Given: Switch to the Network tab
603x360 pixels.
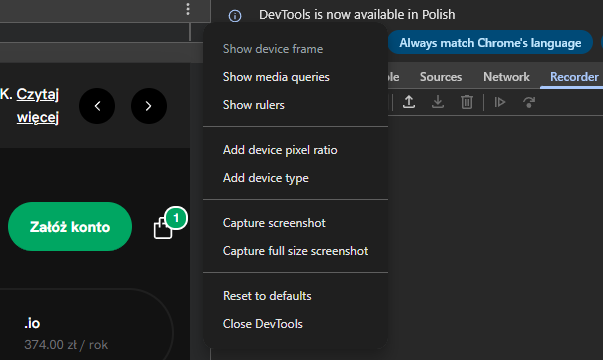Looking at the screenshot, I should [506, 77].
